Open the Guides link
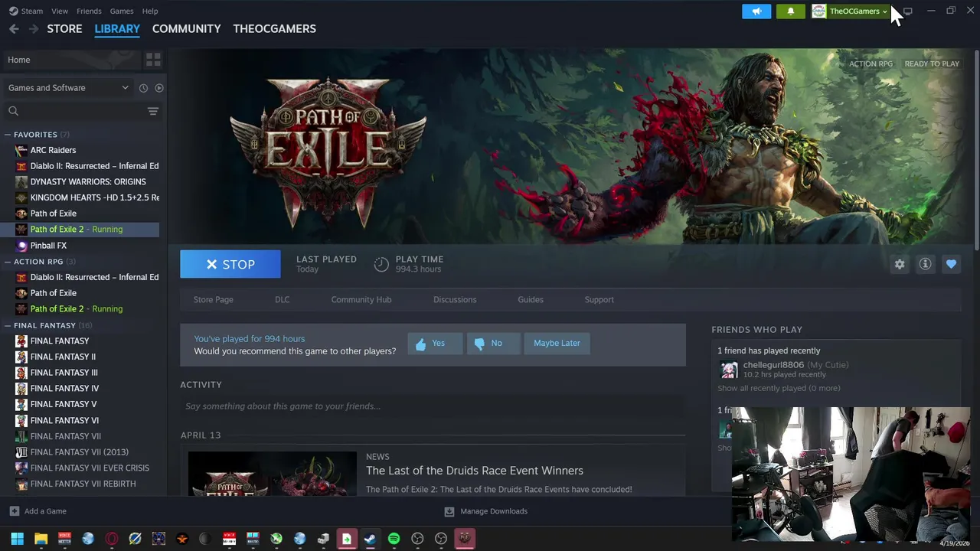980x551 pixels. point(531,299)
